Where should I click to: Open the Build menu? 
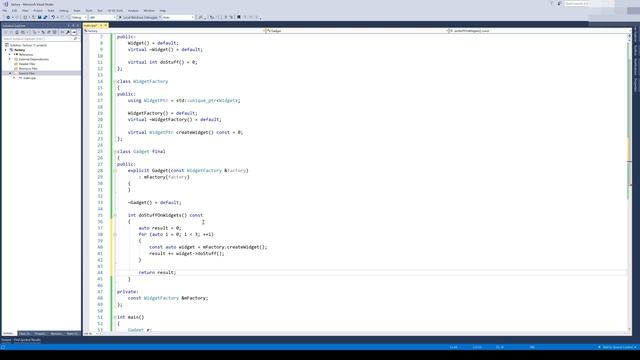point(51,11)
